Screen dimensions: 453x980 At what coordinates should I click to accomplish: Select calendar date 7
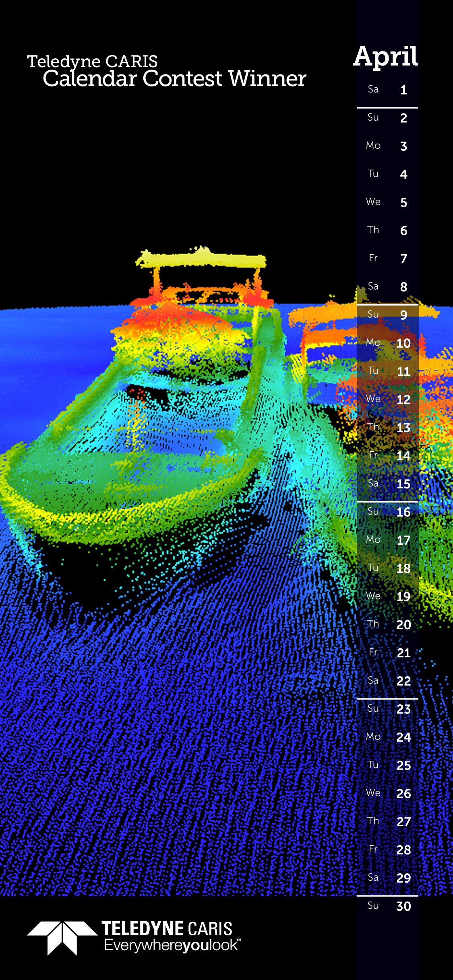(403, 259)
